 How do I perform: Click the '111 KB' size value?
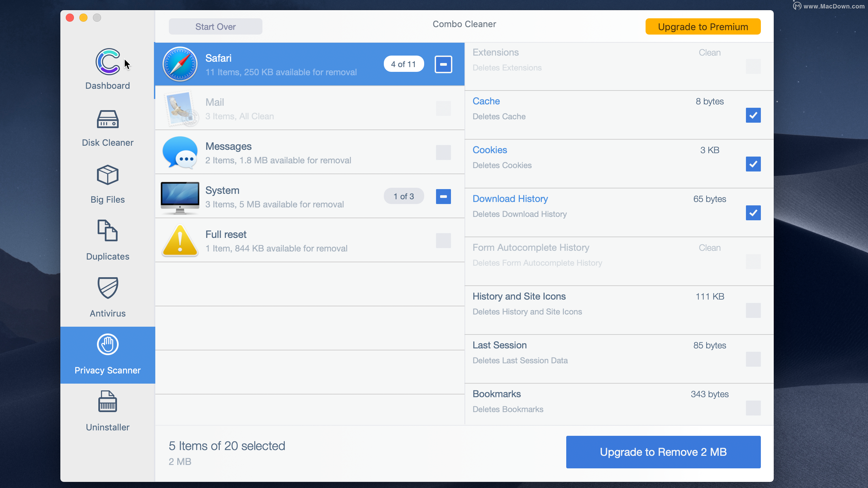[x=710, y=297]
